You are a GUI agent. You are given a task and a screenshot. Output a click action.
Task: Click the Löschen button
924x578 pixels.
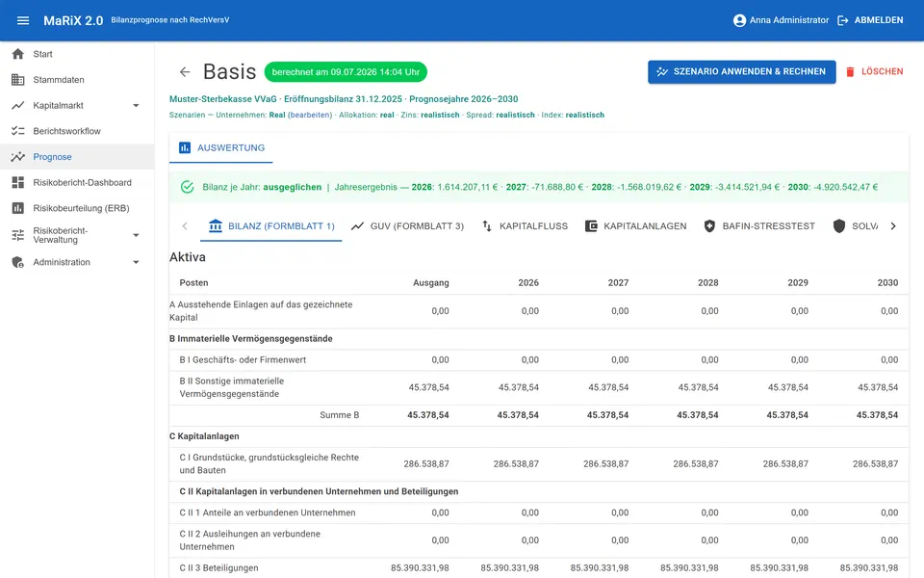[x=875, y=71]
